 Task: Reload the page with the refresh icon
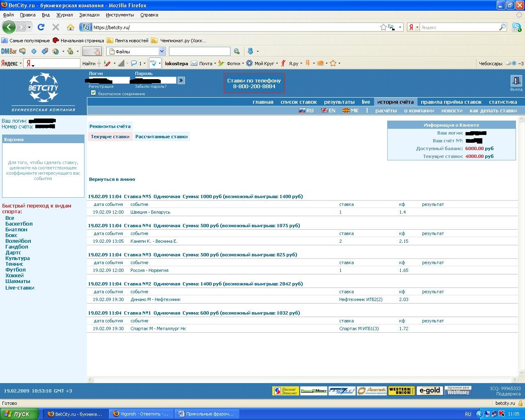41,27
